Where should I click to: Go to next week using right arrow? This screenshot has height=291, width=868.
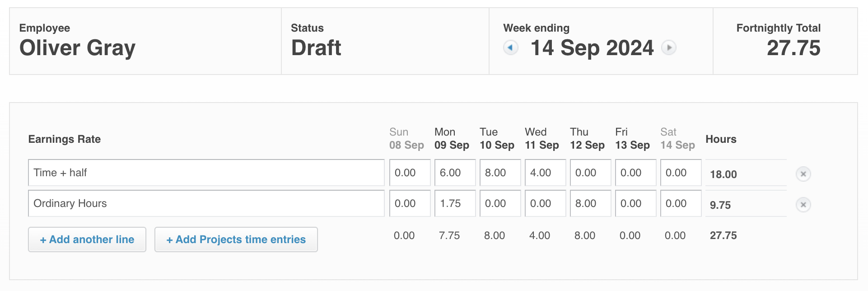[669, 47]
